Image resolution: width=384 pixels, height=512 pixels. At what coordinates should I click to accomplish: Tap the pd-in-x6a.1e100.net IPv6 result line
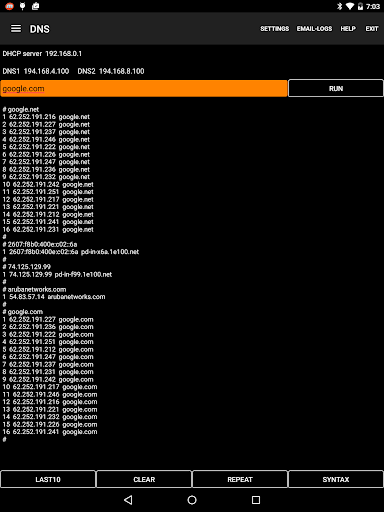[x=71, y=252]
